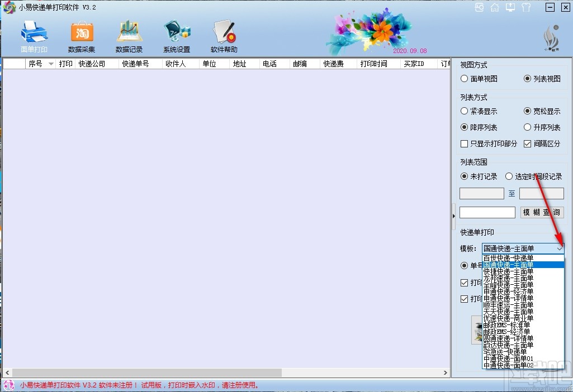
Task: Open the 面单打印 waybill printing tool
Action: [x=34, y=35]
